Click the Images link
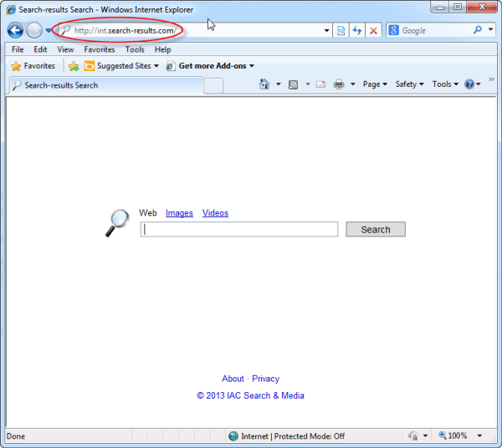The image size is (502, 448). point(179,213)
